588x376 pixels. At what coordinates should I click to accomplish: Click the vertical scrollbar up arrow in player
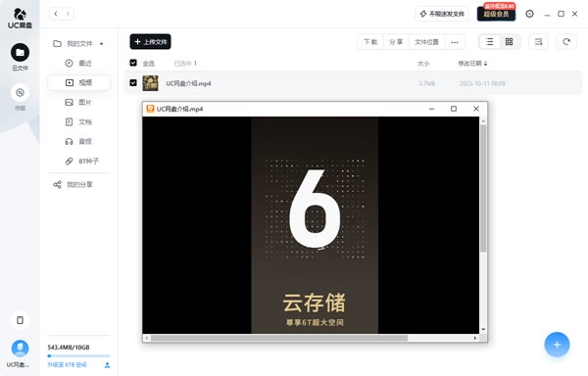point(483,120)
